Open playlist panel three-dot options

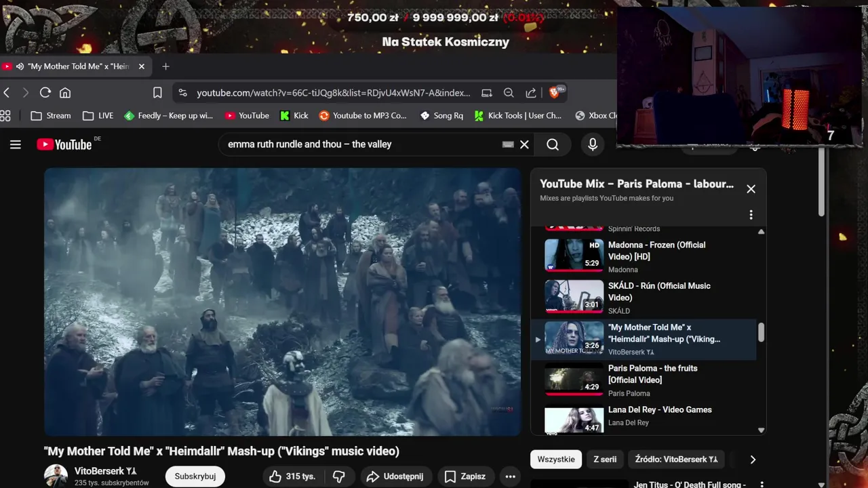tap(751, 215)
